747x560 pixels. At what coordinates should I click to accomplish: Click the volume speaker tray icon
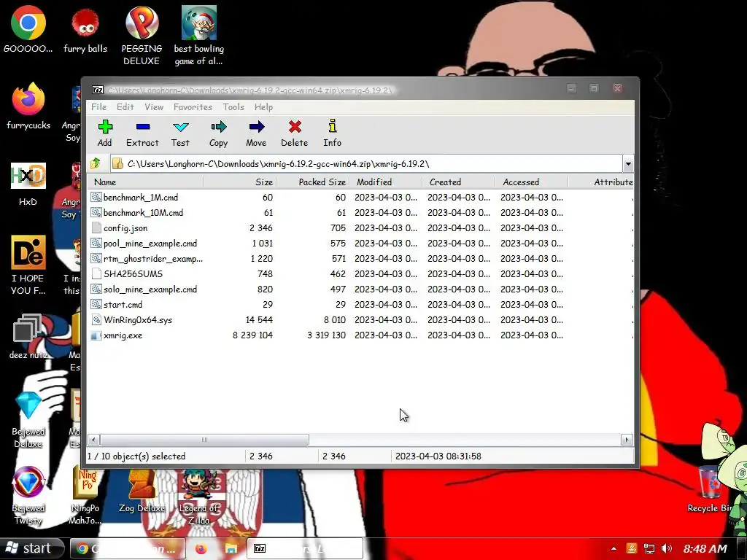[667, 548]
